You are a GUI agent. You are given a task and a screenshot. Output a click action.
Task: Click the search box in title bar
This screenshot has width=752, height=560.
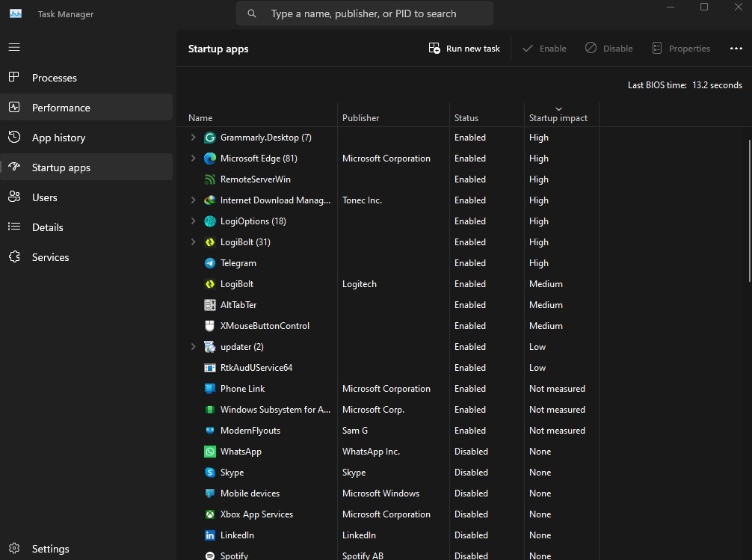(365, 13)
